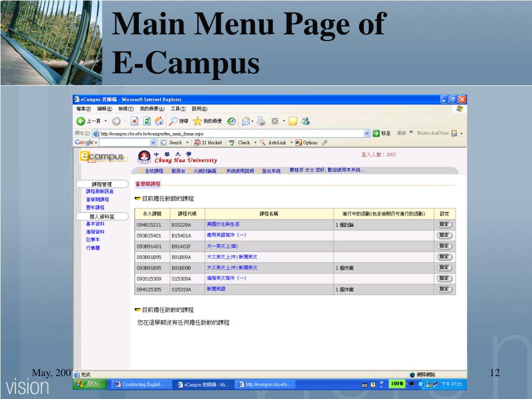
Task: Expand the Back button history dropdown arrow
Action: 105,121
